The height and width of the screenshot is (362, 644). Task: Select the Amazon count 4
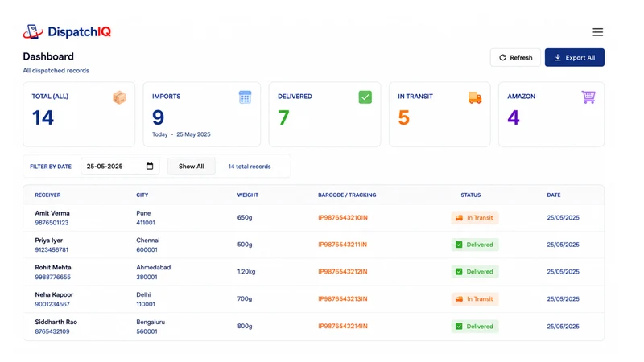coord(514,117)
